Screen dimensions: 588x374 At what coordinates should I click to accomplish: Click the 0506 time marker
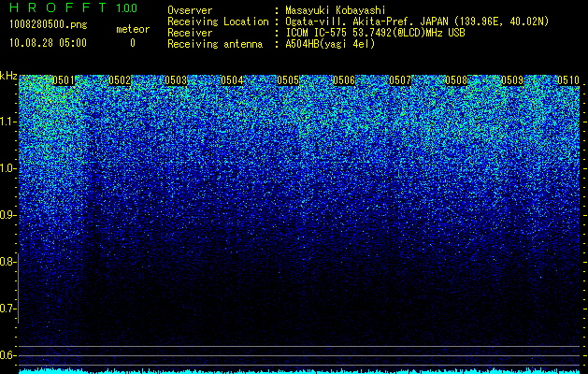tap(344, 80)
